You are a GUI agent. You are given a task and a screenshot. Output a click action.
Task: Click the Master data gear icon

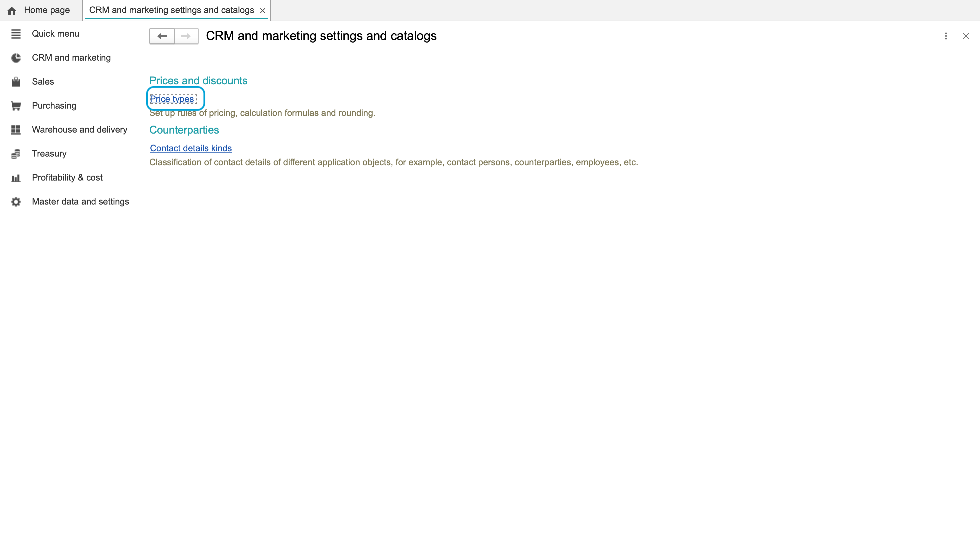pos(16,202)
